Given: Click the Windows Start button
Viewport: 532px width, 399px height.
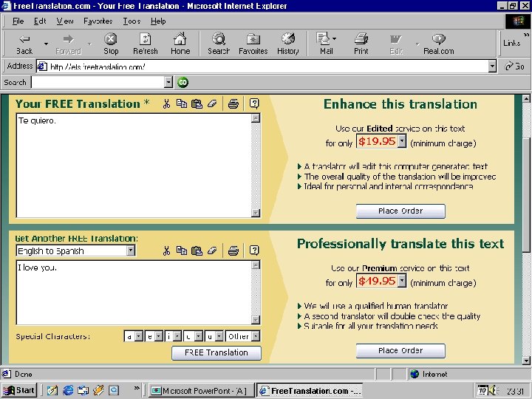Looking at the screenshot, I should 19,391.
